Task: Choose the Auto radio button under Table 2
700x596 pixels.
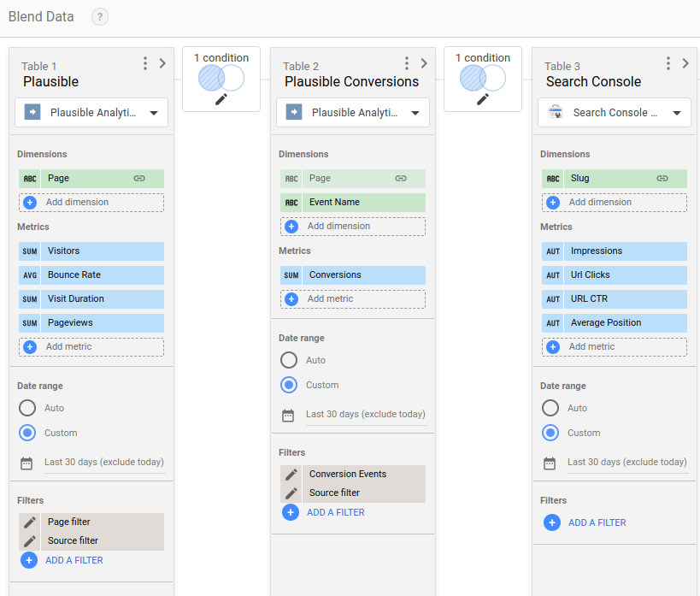Action: point(288,360)
